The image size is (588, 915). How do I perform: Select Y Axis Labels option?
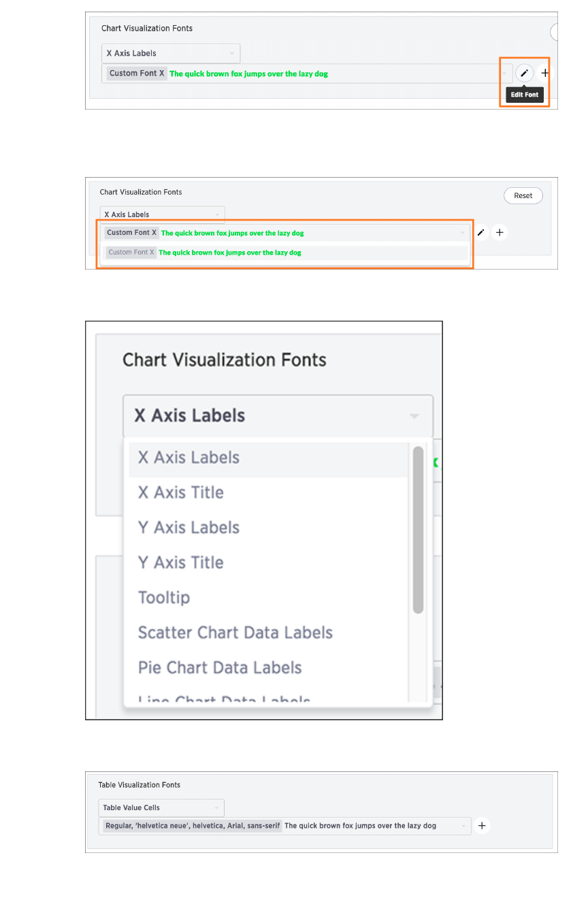tap(189, 528)
